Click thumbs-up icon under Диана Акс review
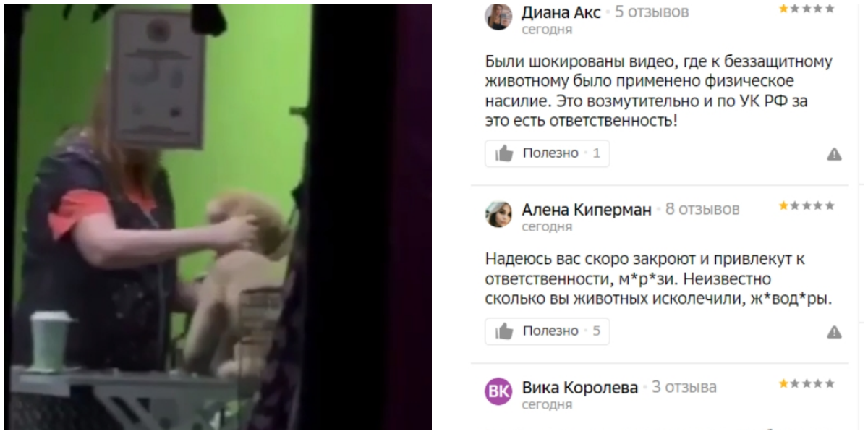 click(504, 153)
